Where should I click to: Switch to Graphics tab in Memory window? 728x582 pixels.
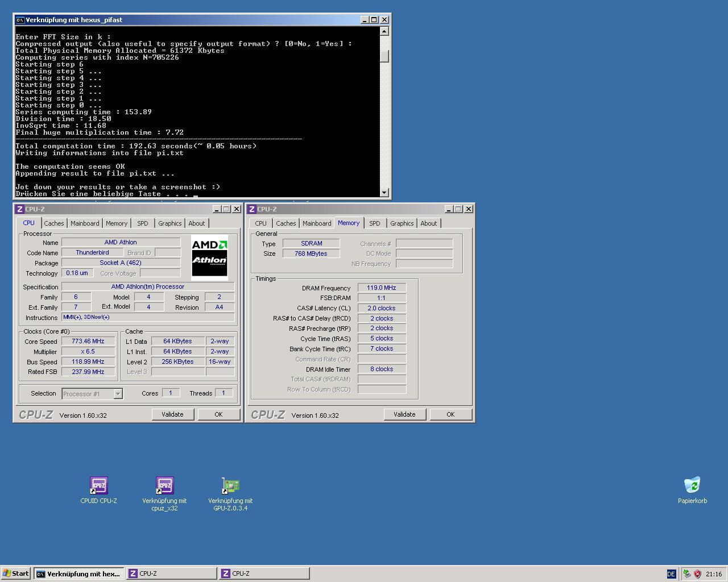402,223
